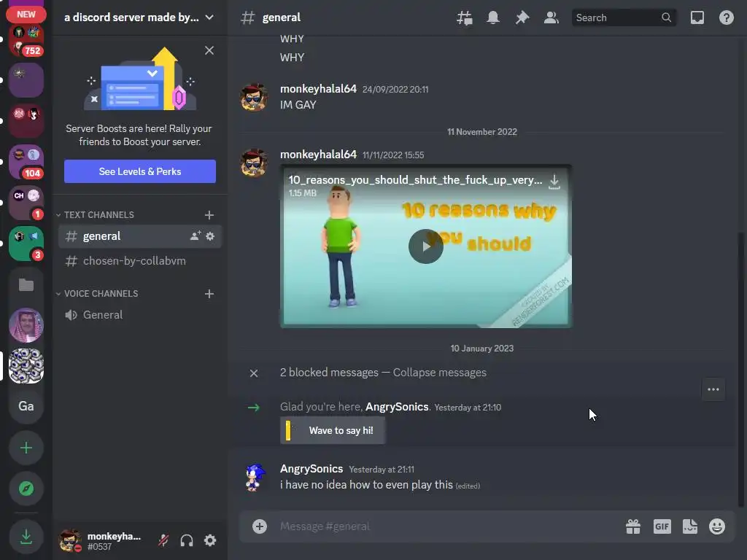Click the 10_reasons video filename
The width and height of the screenshot is (747, 560).
tap(415, 180)
